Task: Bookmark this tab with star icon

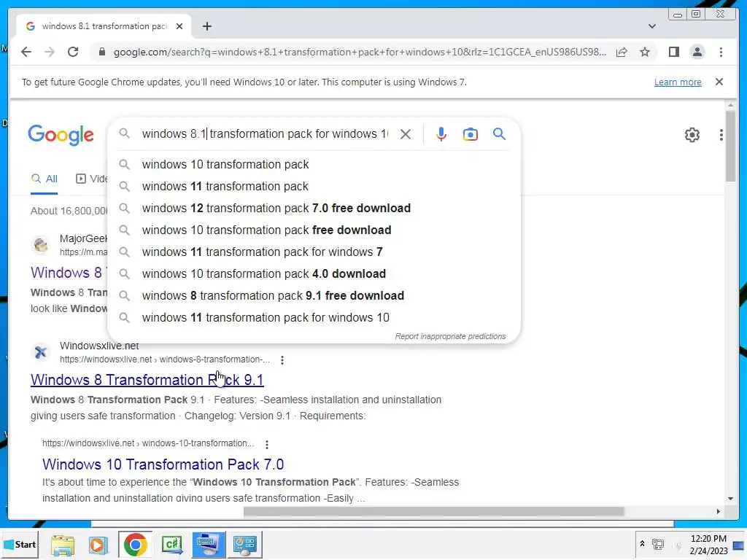Action: tap(645, 52)
